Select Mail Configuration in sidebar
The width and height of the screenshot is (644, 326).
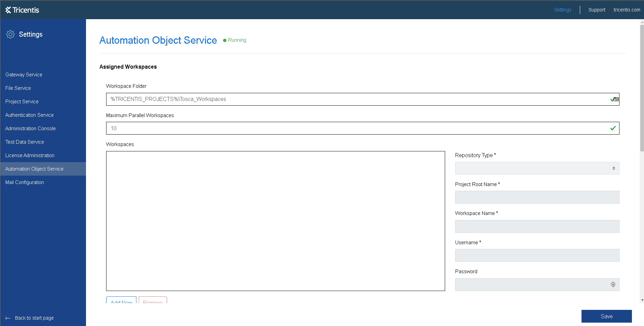(x=25, y=182)
